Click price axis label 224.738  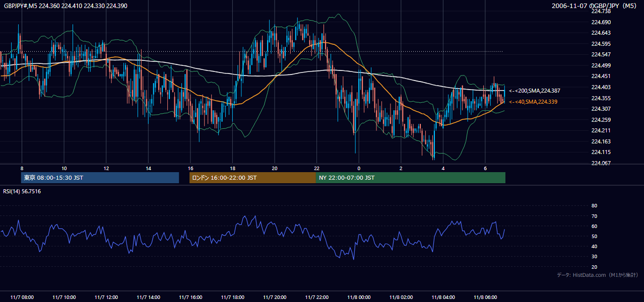pos(601,11)
